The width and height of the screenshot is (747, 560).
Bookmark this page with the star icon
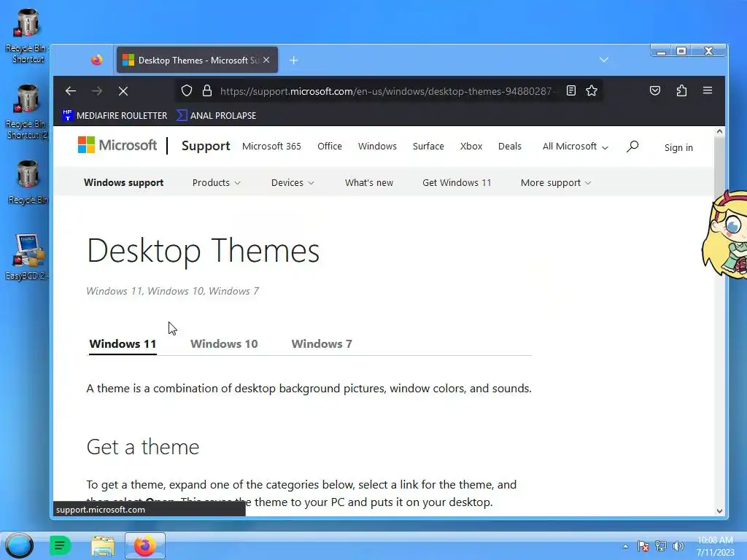[592, 90]
